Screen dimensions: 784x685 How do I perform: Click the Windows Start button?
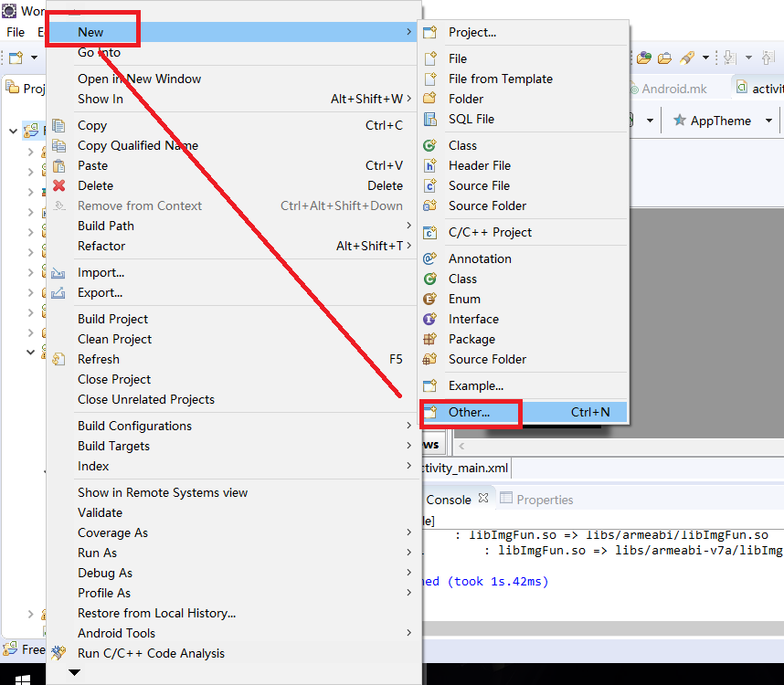pos(23,680)
